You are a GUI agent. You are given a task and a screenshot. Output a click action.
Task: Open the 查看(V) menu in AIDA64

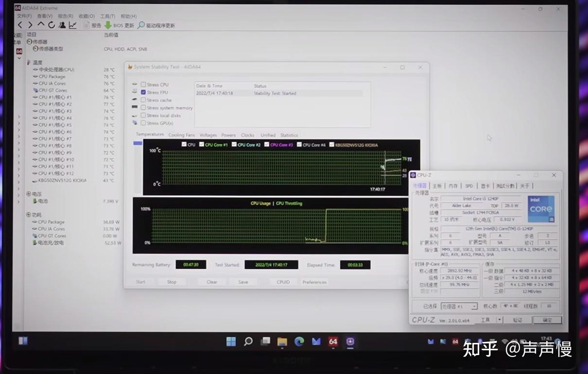45,16
